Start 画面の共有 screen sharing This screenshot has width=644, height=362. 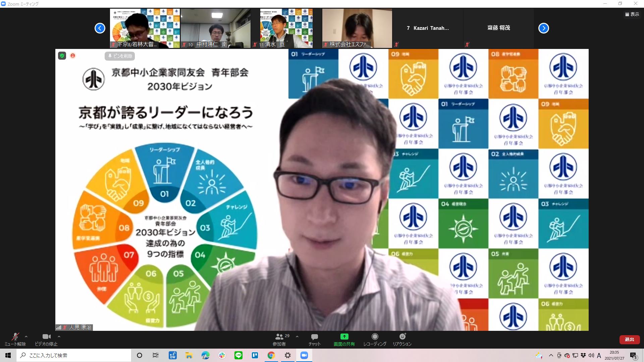[x=344, y=340]
